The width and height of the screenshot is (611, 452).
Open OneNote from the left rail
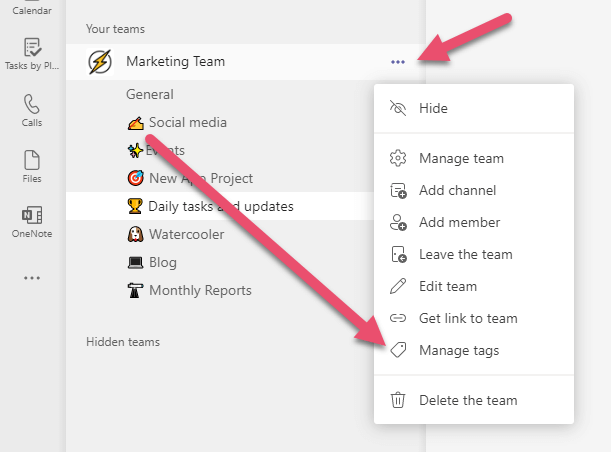tap(32, 222)
